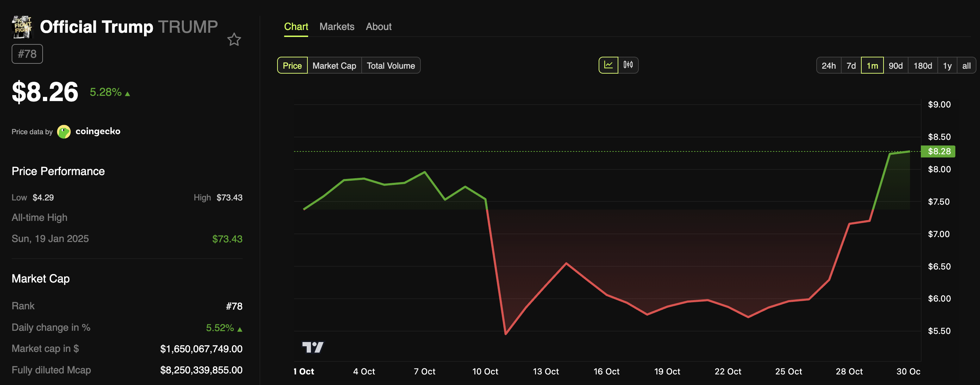Show the 1y time range

pyautogui.click(x=947, y=66)
